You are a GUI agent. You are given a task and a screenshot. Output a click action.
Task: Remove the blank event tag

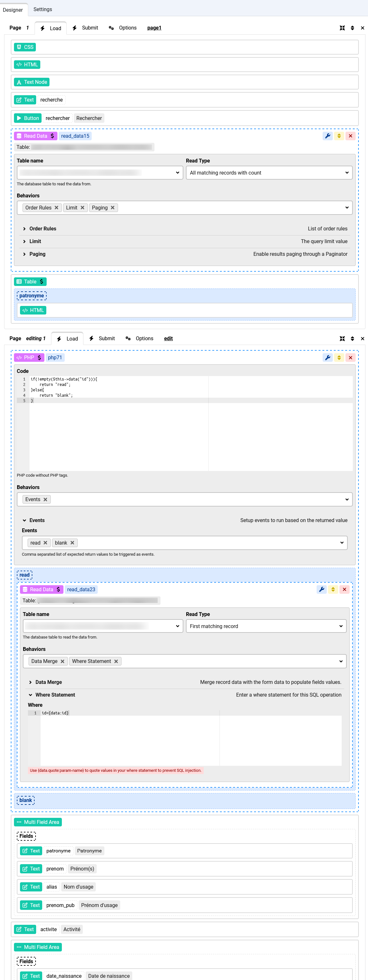tap(72, 543)
